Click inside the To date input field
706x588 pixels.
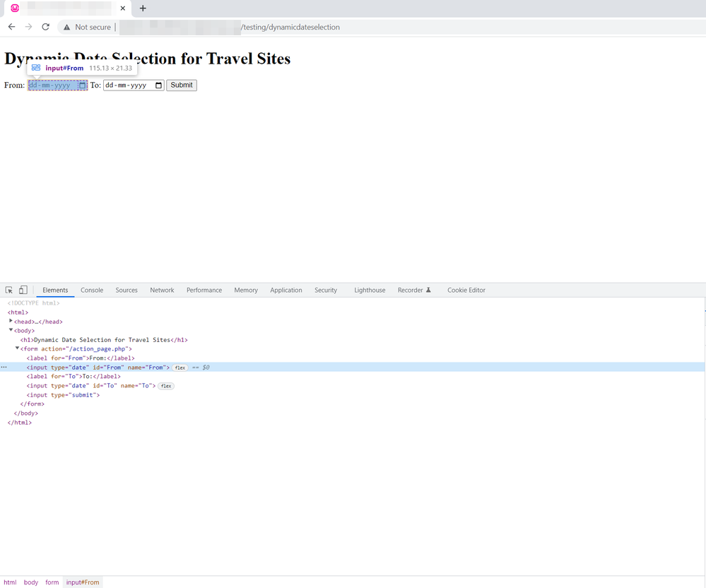tap(126, 86)
